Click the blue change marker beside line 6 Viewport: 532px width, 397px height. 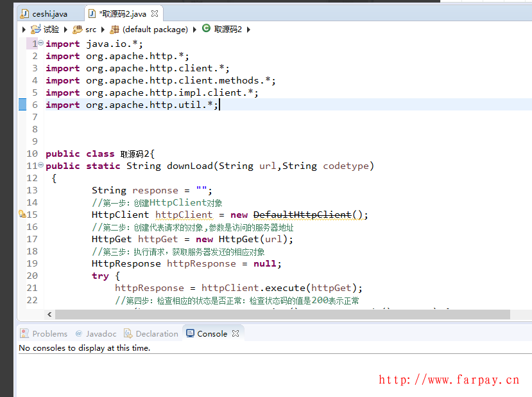point(22,105)
